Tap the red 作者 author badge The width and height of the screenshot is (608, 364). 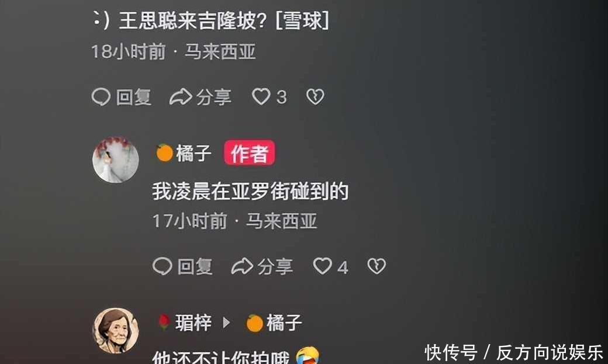(x=249, y=152)
